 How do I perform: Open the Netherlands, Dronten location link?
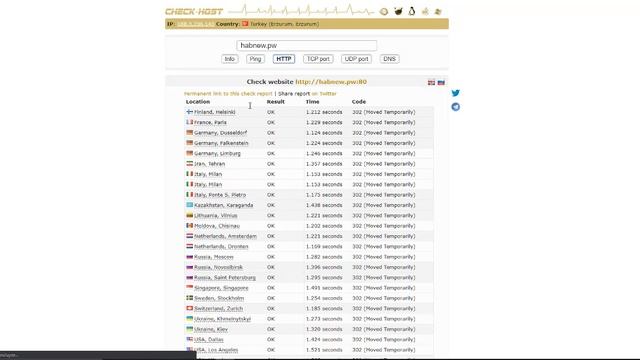click(221, 247)
